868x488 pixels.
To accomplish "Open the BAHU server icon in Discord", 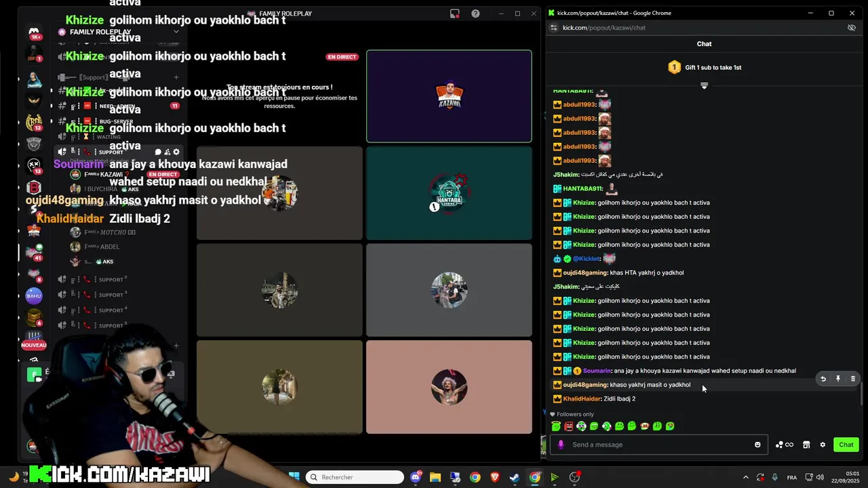I will pyautogui.click(x=33, y=296).
